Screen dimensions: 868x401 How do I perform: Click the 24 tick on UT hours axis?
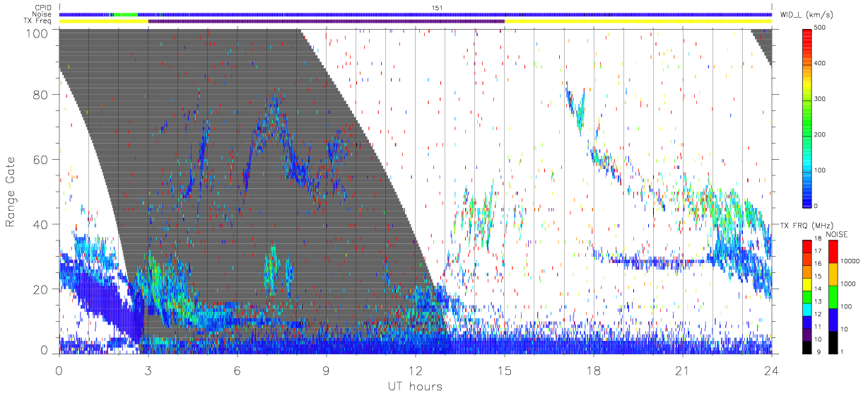(x=771, y=370)
